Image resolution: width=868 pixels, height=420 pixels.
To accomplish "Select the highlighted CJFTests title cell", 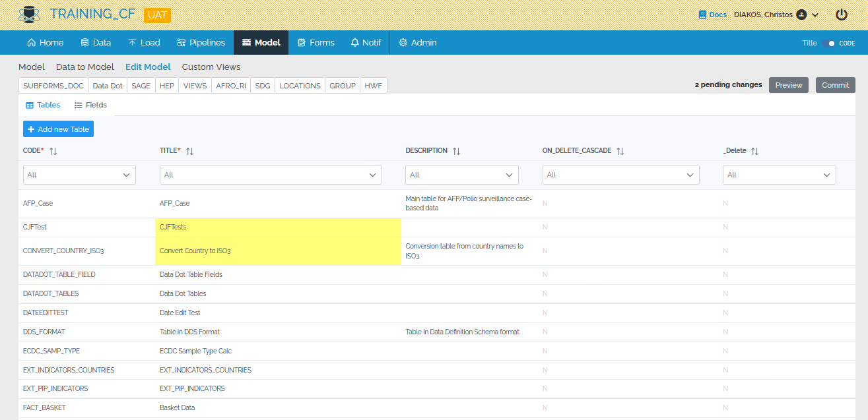I will point(278,227).
